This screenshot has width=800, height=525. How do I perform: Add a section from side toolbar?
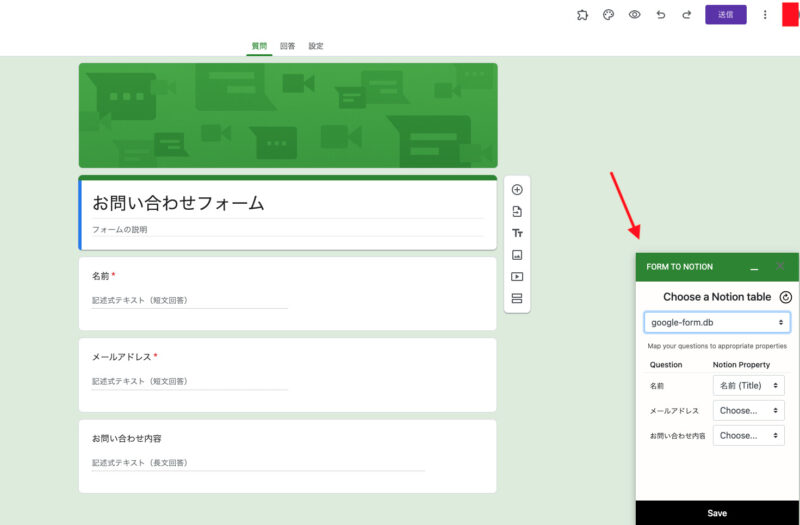point(517,298)
